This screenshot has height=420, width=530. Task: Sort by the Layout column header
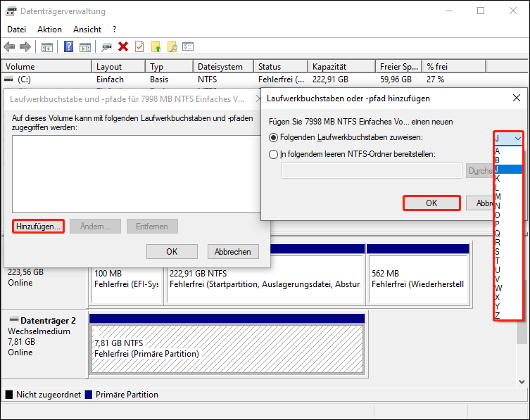point(119,67)
